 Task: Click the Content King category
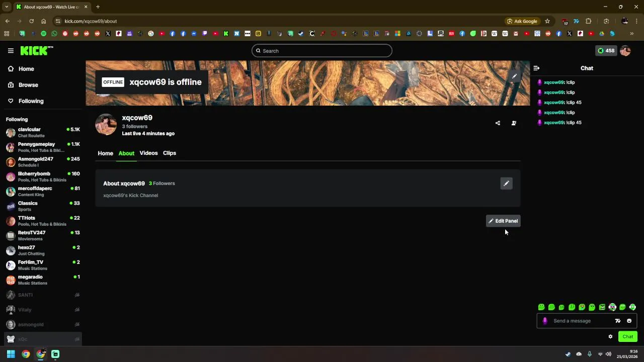(x=32, y=195)
